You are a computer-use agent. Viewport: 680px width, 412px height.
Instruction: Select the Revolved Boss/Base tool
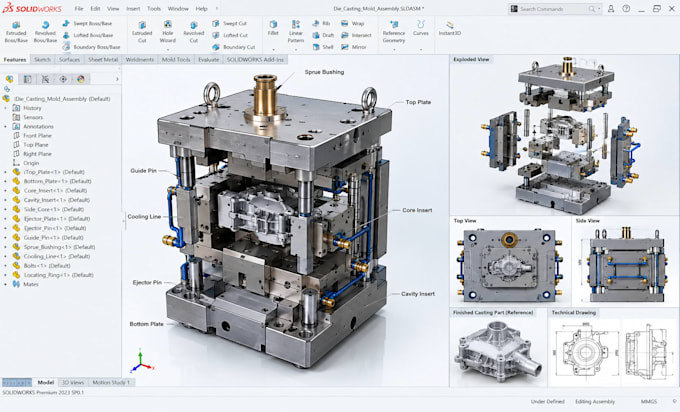pos(45,33)
